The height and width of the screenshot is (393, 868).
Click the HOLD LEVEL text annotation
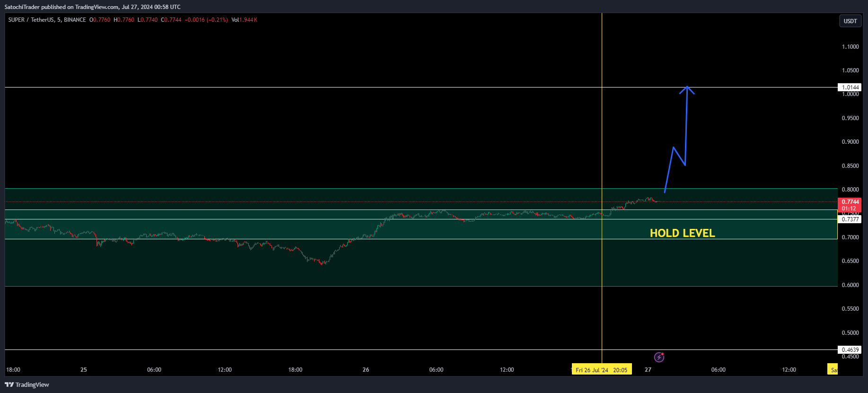pyautogui.click(x=682, y=233)
